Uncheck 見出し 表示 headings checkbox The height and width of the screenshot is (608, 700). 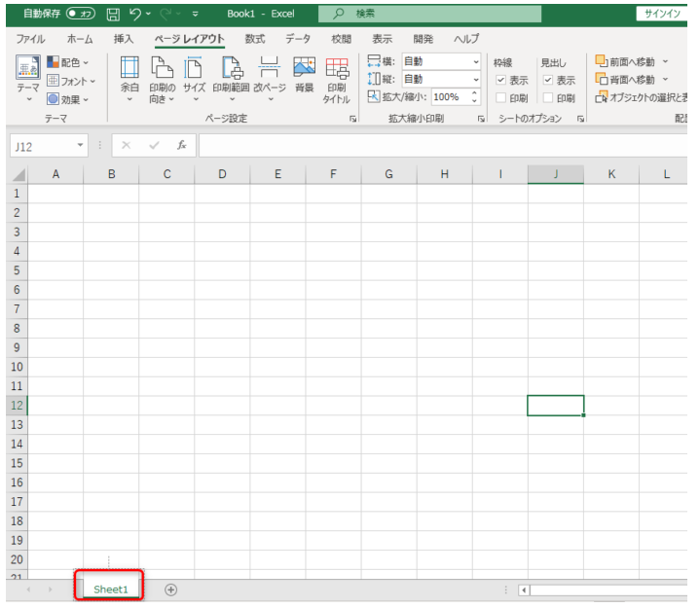[548, 80]
